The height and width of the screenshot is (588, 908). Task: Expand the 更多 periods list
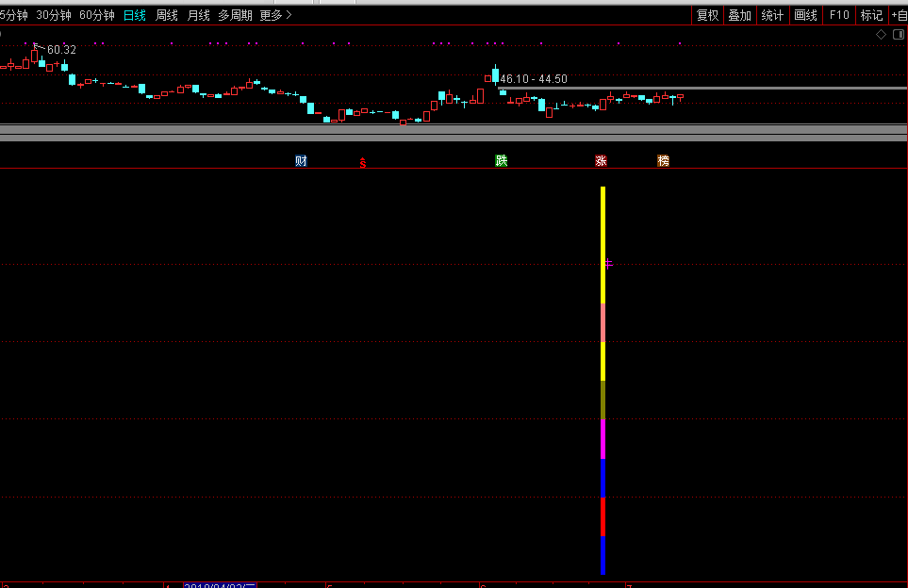275,15
